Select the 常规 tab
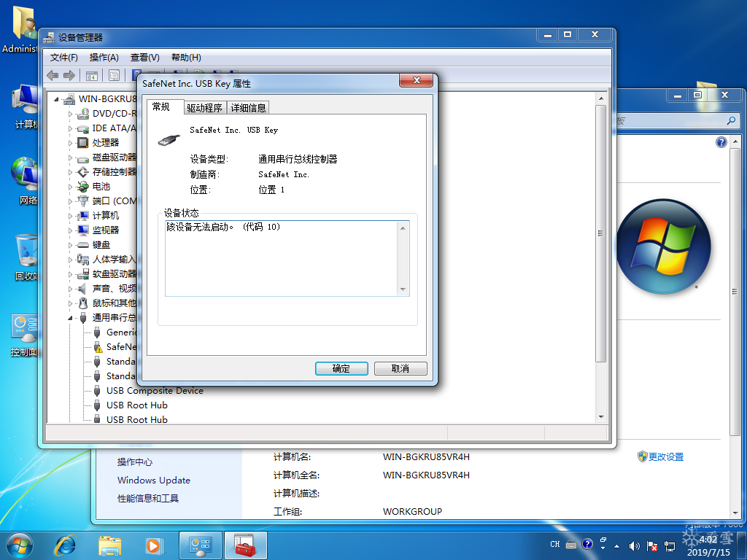The height and width of the screenshot is (560, 747). point(161,107)
